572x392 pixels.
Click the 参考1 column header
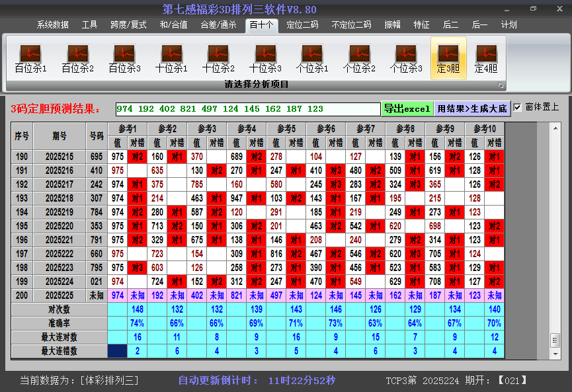coord(127,129)
